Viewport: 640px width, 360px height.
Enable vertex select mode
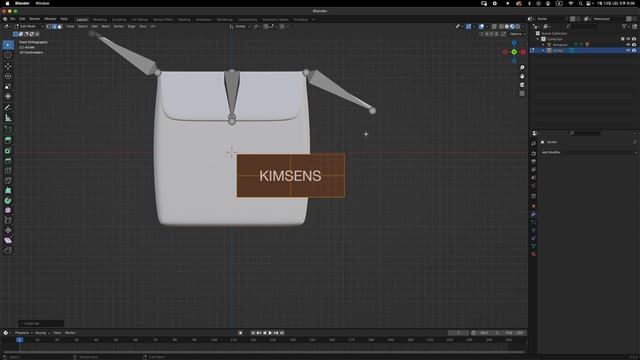click(x=49, y=26)
